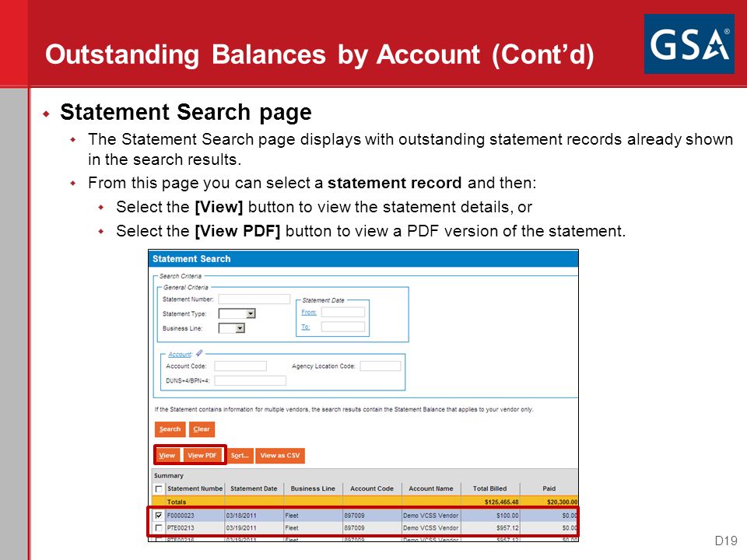Open the Business Line dropdown
The height and width of the screenshot is (560, 747).
click(x=232, y=328)
